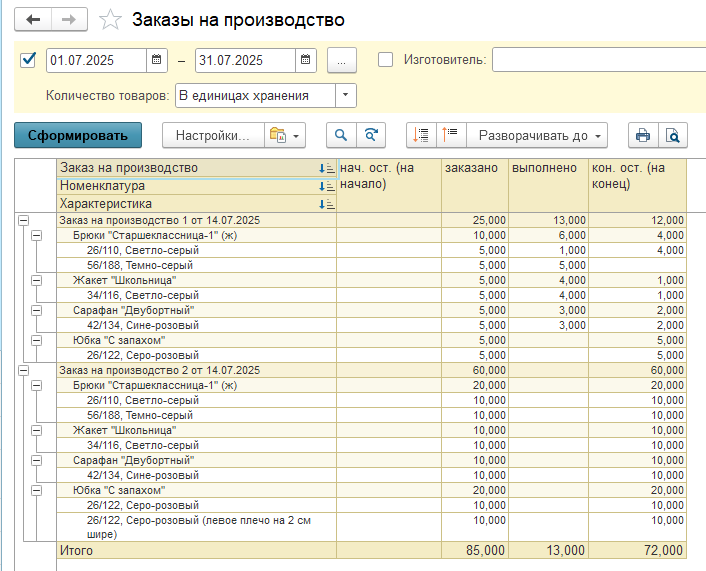Viewport: 706px width, 571px height.
Task: Enable the Изготовитель filter checkbox
Action: 385,59
